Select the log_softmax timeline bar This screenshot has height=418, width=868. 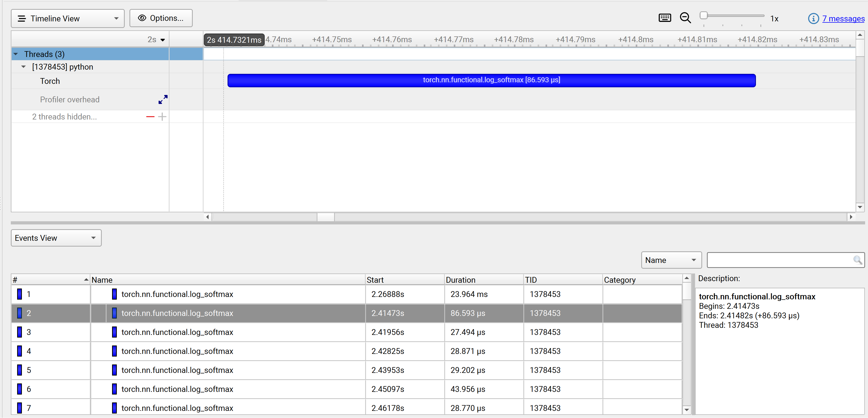pos(491,80)
